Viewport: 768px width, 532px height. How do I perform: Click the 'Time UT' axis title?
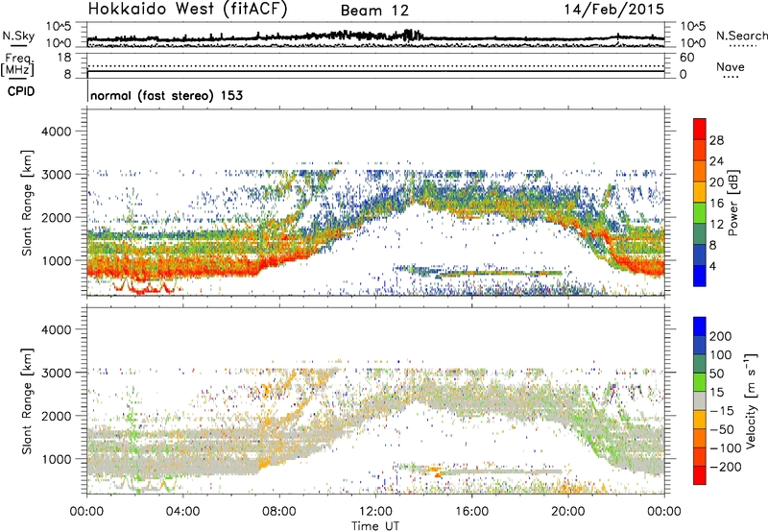(375, 526)
